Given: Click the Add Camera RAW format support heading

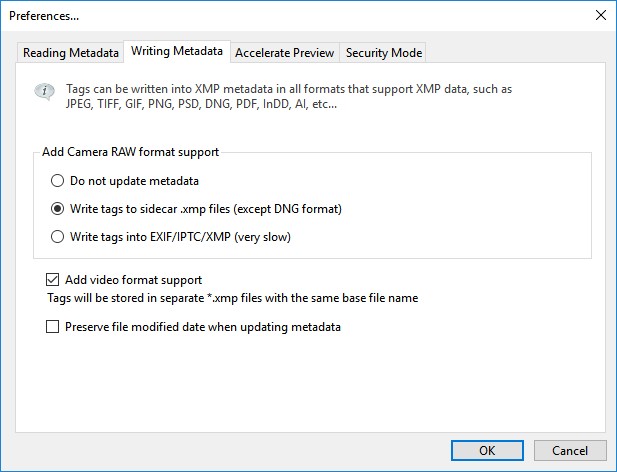Looking at the screenshot, I should 130,152.
